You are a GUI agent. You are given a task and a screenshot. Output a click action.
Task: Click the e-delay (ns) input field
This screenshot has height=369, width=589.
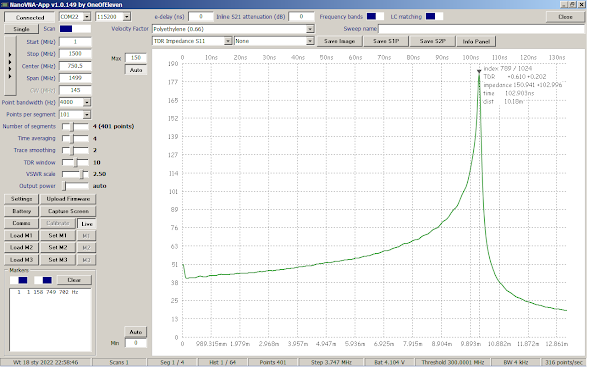201,17
